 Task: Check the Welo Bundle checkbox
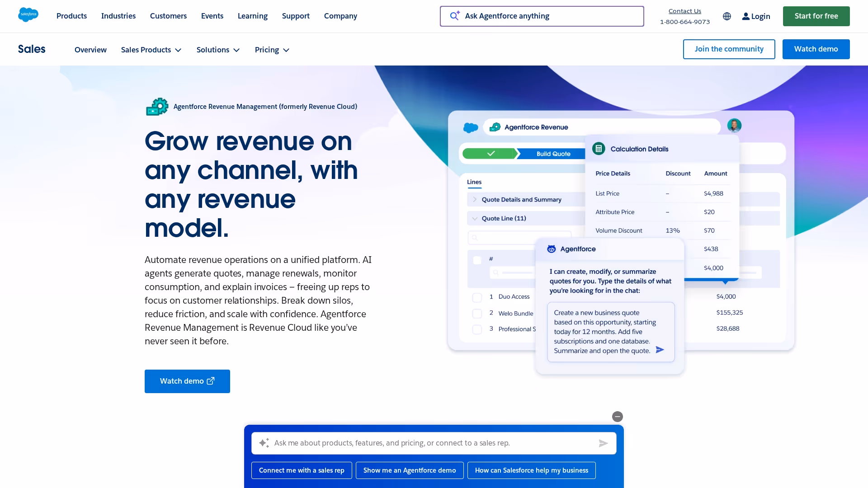click(x=477, y=313)
